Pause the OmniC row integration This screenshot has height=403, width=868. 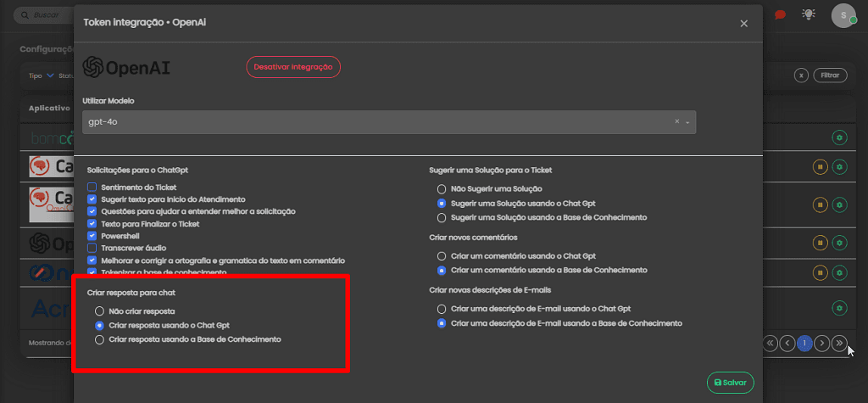[820, 204]
